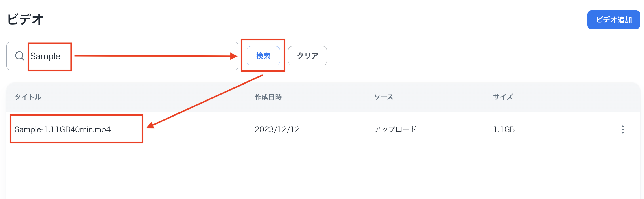
Task: Click the magnifying glass search icon
Action: click(19, 56)
